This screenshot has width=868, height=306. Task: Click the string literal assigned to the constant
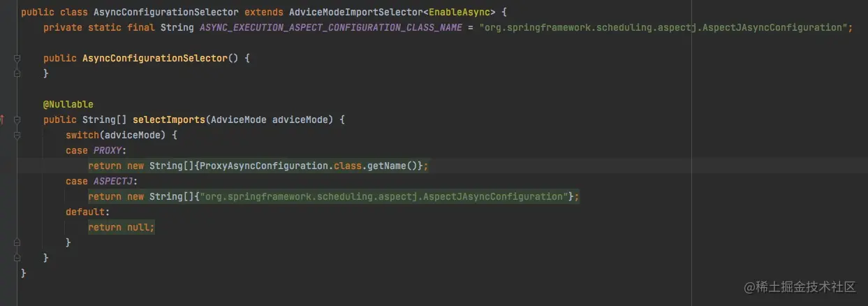663,27
